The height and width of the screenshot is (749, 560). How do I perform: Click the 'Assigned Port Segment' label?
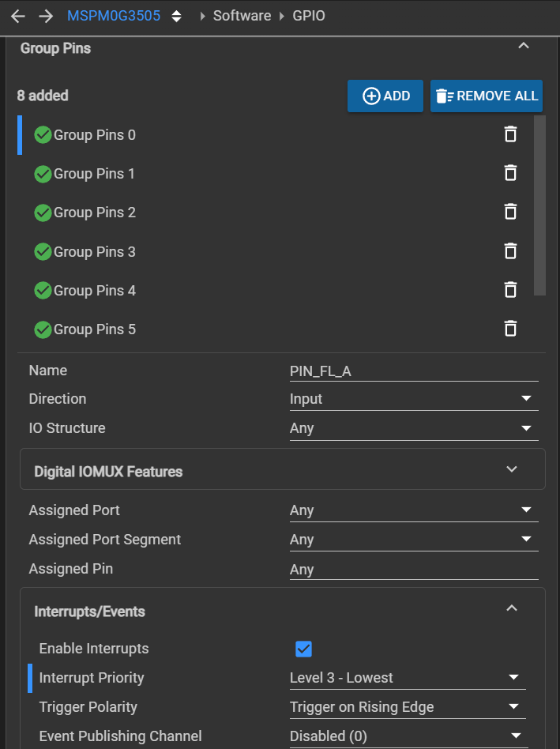[104, 540]
